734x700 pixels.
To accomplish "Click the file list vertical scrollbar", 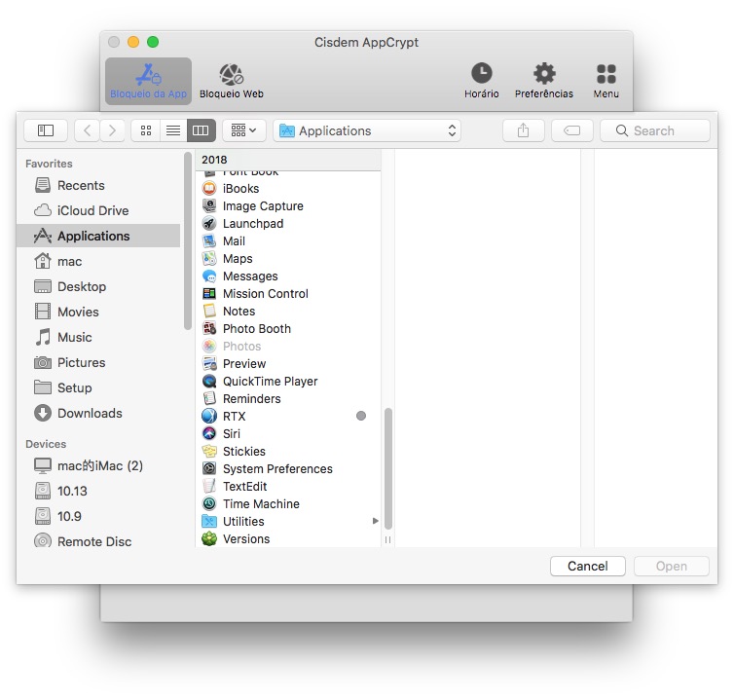I will [388, 467].
